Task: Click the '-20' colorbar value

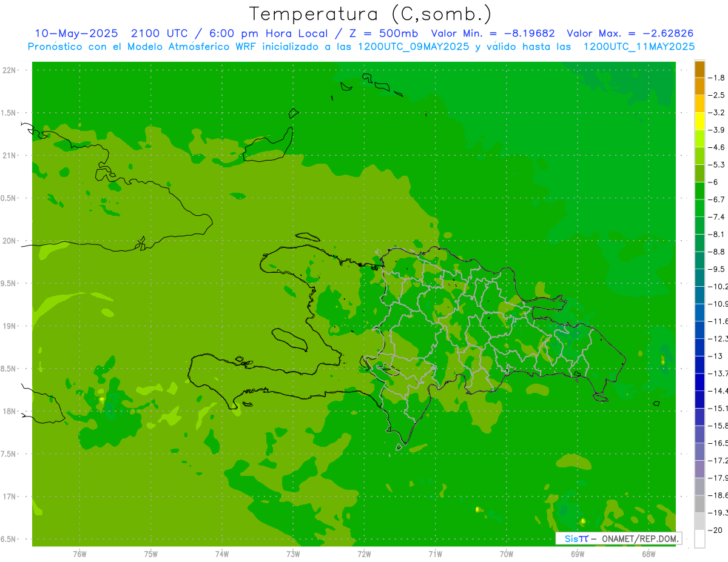Action: coord(715,530)
